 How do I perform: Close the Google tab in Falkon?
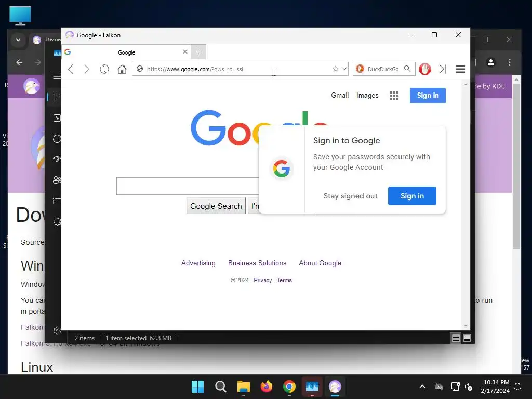(x=185, y=52)
